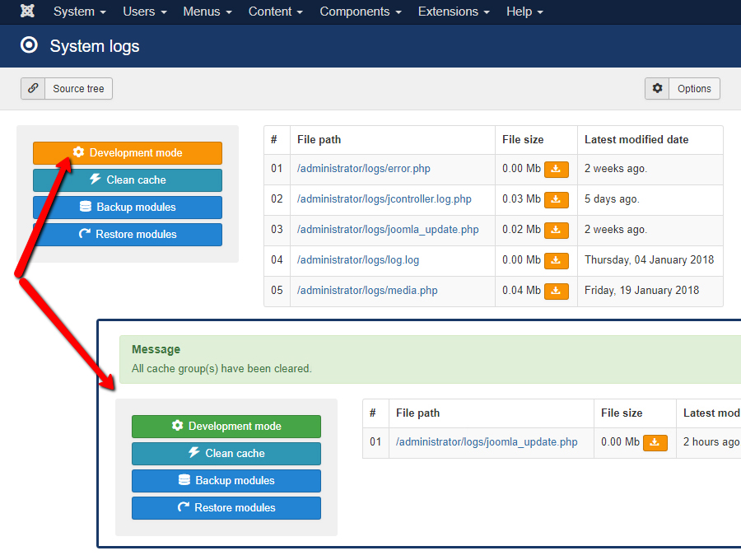Open the Help menu
Screen dimensions: 741x560
coord(524,12)
